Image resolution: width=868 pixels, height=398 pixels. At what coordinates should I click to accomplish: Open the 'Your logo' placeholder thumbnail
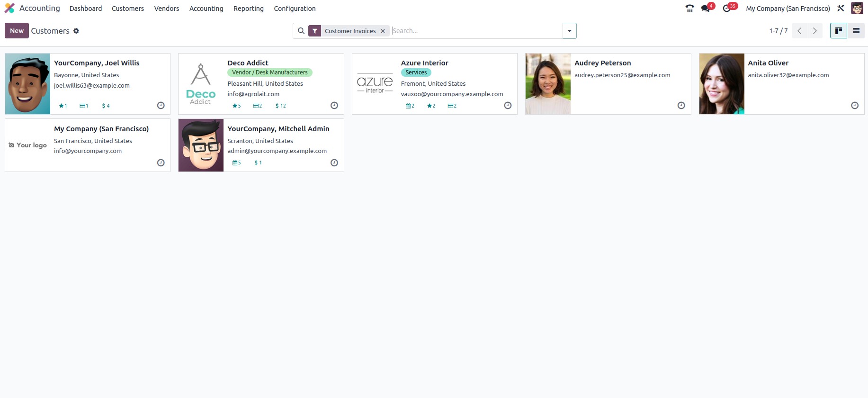pos(27,145)
